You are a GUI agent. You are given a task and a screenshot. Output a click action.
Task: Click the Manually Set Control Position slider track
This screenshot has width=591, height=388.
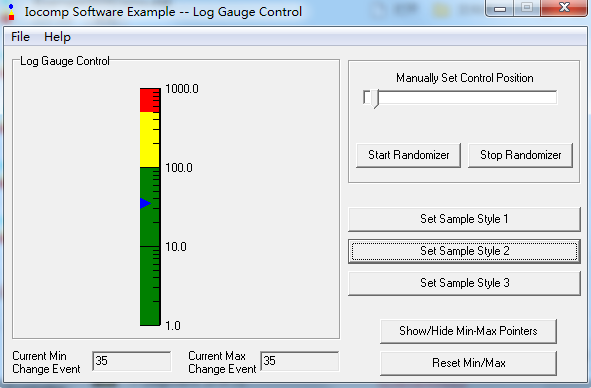coord(460,97)
